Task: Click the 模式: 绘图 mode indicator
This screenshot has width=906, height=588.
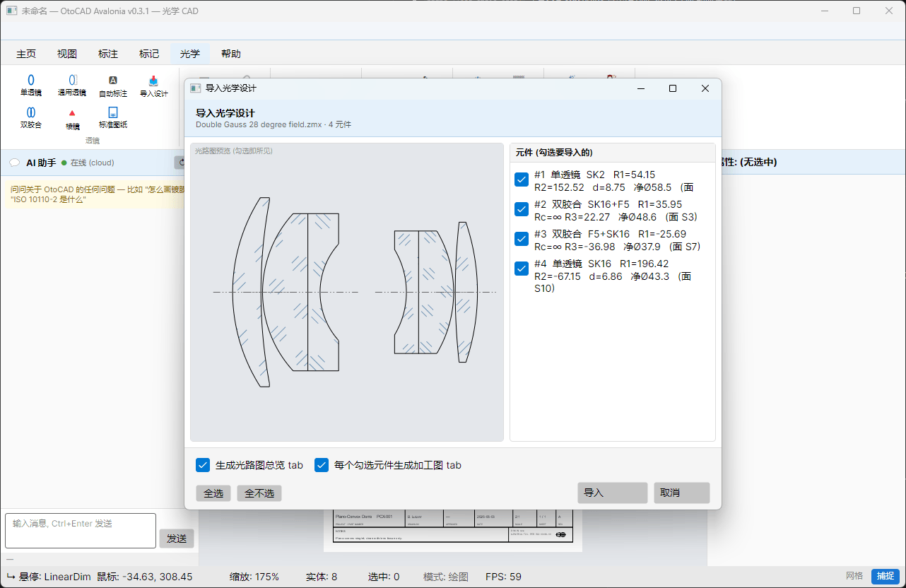Action: click(446, 577)
